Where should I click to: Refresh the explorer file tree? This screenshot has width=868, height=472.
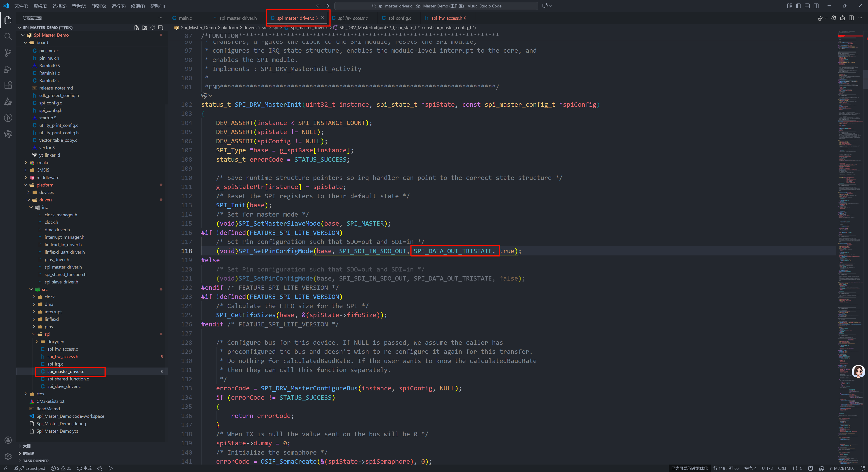153,28
